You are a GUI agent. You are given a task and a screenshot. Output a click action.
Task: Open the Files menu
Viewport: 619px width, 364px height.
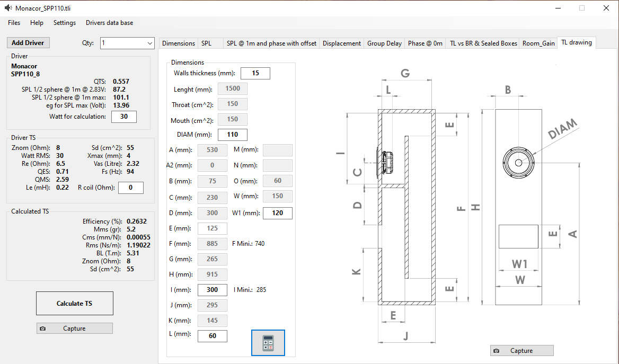pyautogui.click(x=14, y=23)
